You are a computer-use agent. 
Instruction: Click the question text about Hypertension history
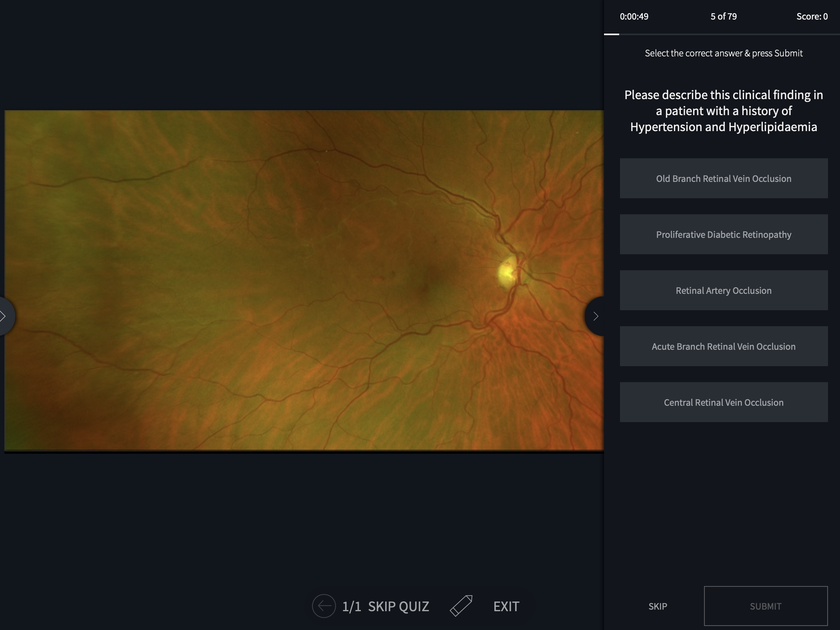723,111
